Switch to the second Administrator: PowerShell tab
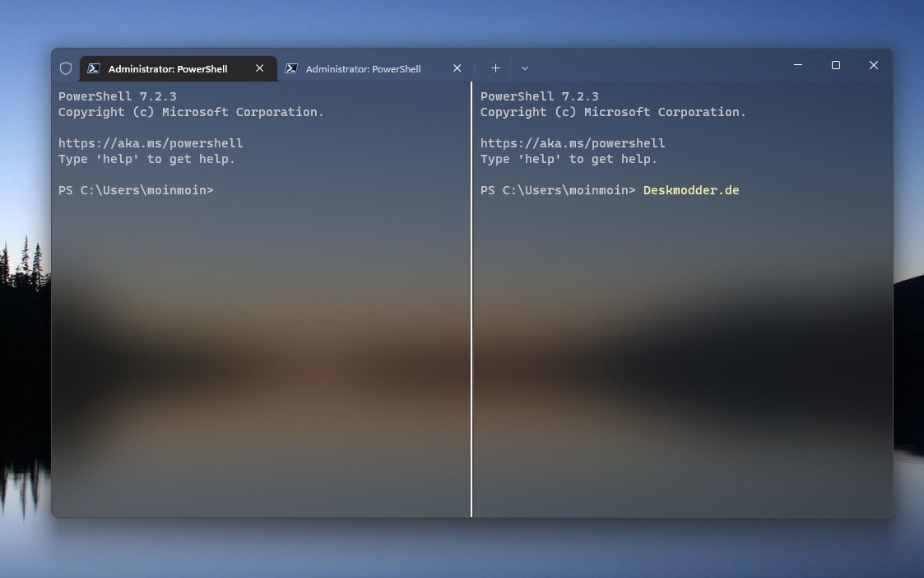This screenshot has width=924, height=578. [x=375, y=68]
